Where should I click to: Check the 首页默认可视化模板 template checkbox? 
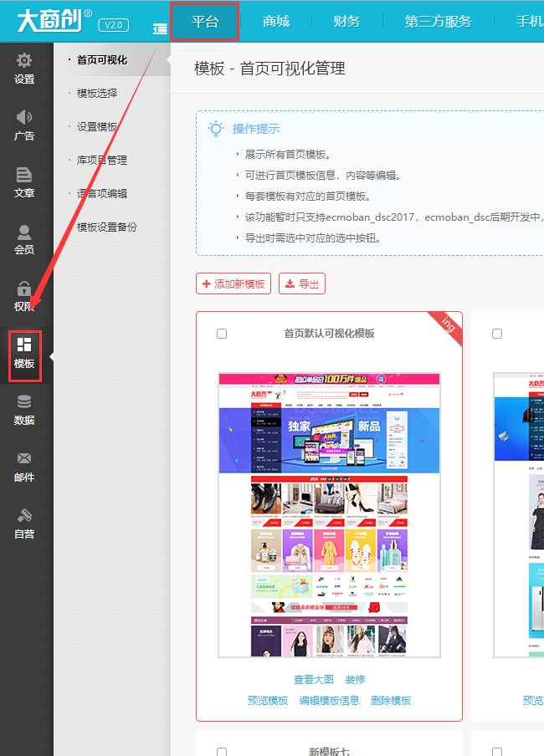222,334
